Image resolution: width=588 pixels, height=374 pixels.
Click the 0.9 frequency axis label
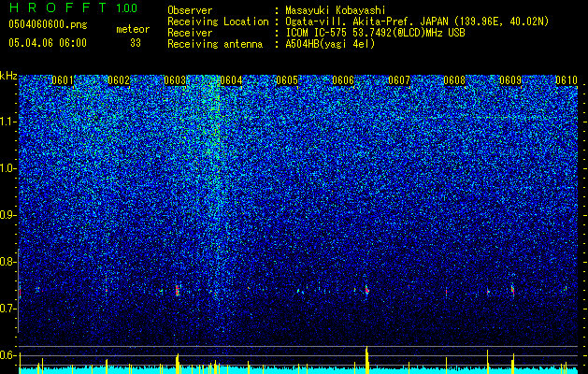(x=8, y=215)
